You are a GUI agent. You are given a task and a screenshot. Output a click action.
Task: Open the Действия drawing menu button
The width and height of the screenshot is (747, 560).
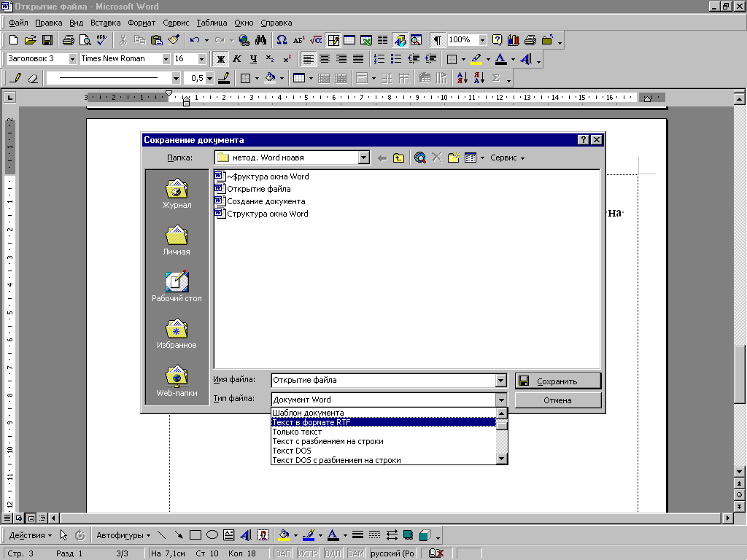coord(30,535)
